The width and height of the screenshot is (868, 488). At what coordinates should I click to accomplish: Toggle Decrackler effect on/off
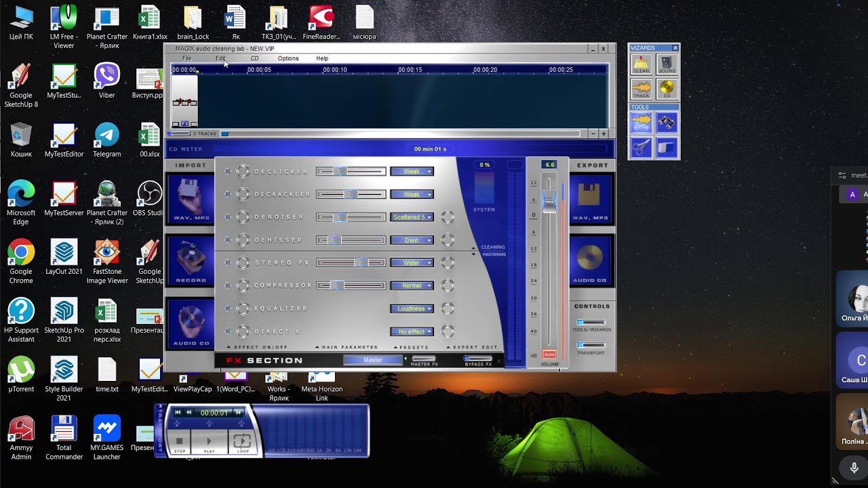[x=242, y=195]
